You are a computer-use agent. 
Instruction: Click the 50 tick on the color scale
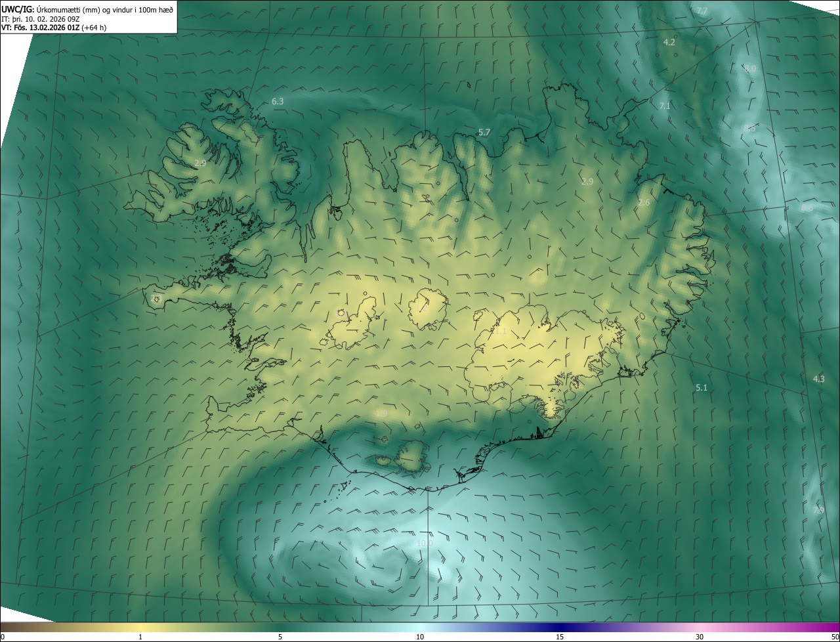coord(835,637)
